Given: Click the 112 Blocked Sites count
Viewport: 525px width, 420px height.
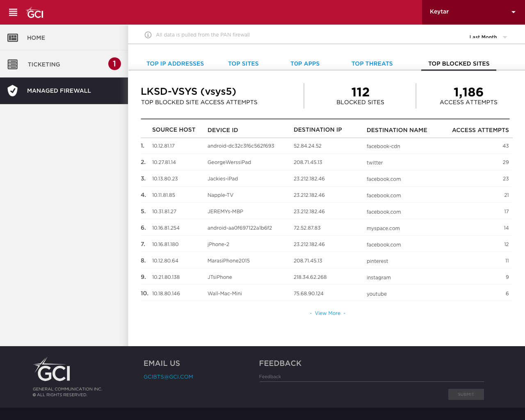Looking at the screenshot, I should (x=360, y=92).
